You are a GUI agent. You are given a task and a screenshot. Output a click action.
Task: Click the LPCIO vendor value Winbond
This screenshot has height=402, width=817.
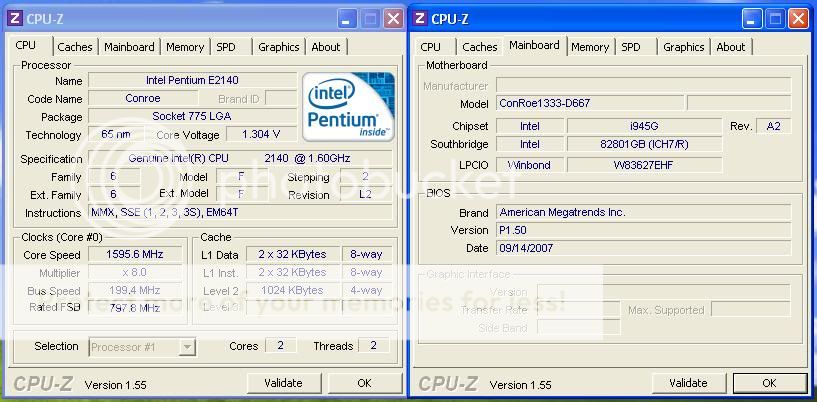tap(530, 165)
